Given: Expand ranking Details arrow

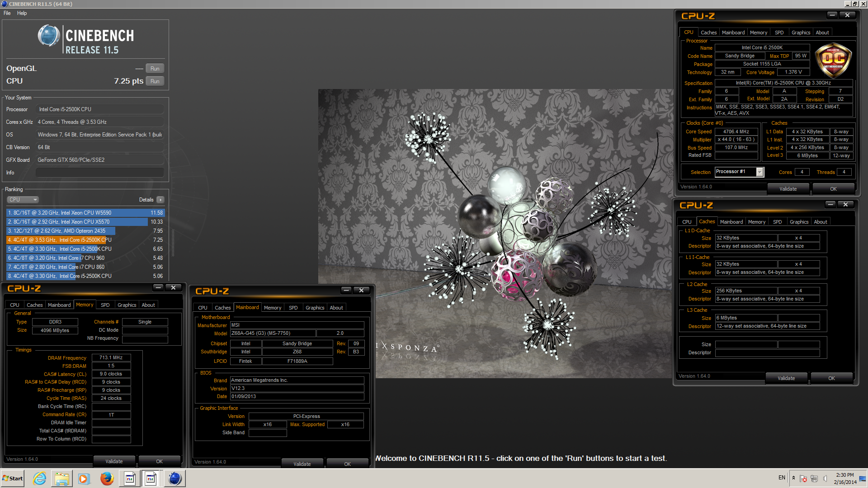Looking at the screenshot, I should pos(160,200).
